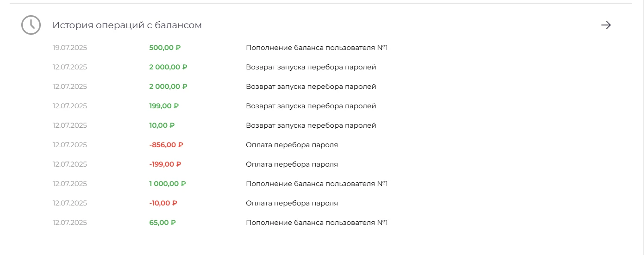Click the 500,00 ₽ top-up amount
Screen dimensions: 644x255
click(165, 48)
